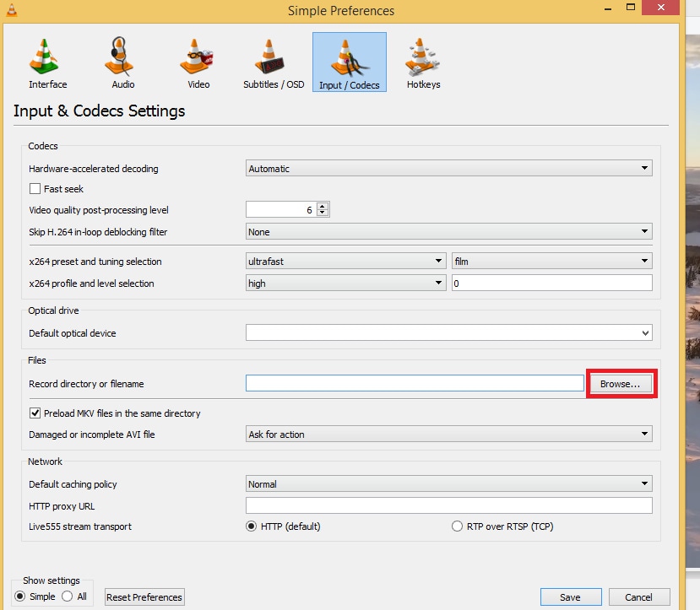Choose All show settings mode
Image resolution: width=700 pixels, height=610 pixels.
point(67,597)
